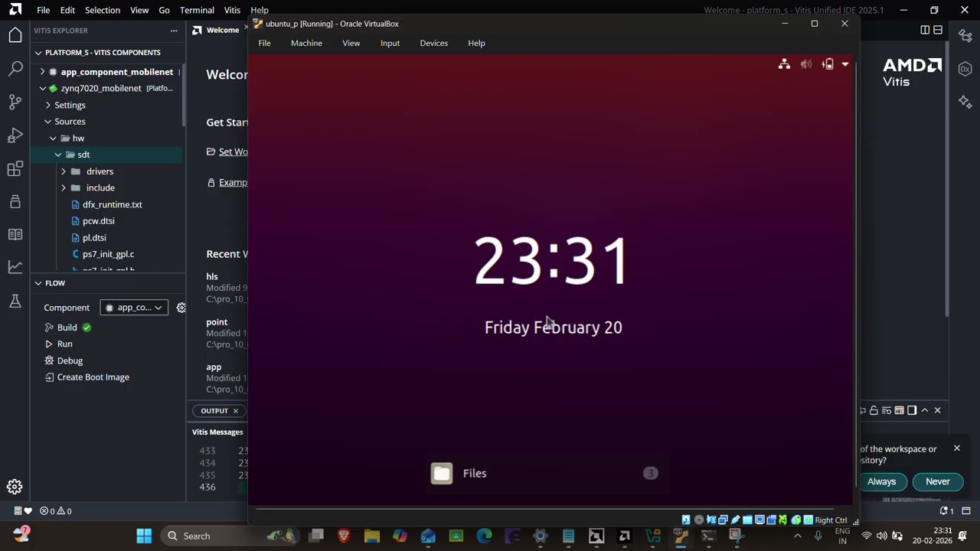
Task: Open the Vitis Explorer home icon in activity bar
Action: [15, 35]
